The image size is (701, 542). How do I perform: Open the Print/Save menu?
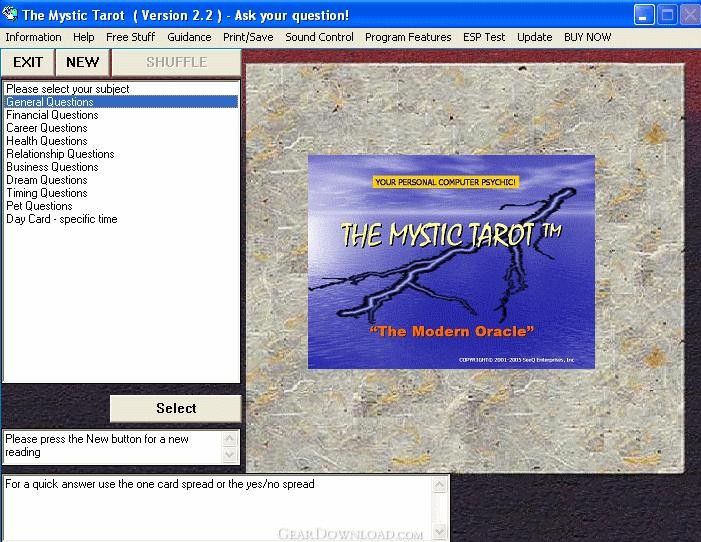[248, 37]
